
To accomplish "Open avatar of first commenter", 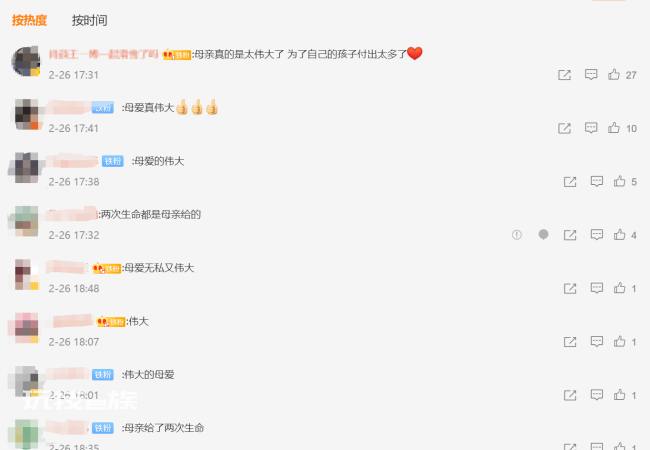I will [x=26, y=61].
